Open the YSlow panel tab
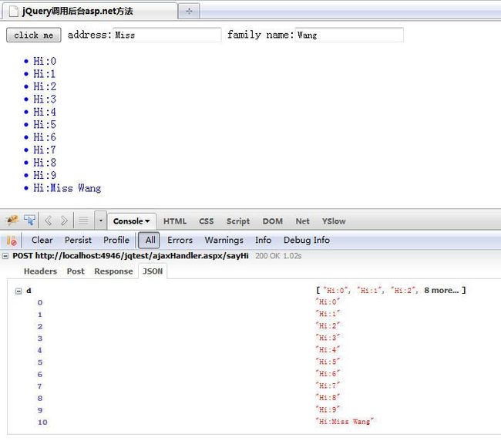The height and width of the screenshot is (448, 501). coord(334,221)
